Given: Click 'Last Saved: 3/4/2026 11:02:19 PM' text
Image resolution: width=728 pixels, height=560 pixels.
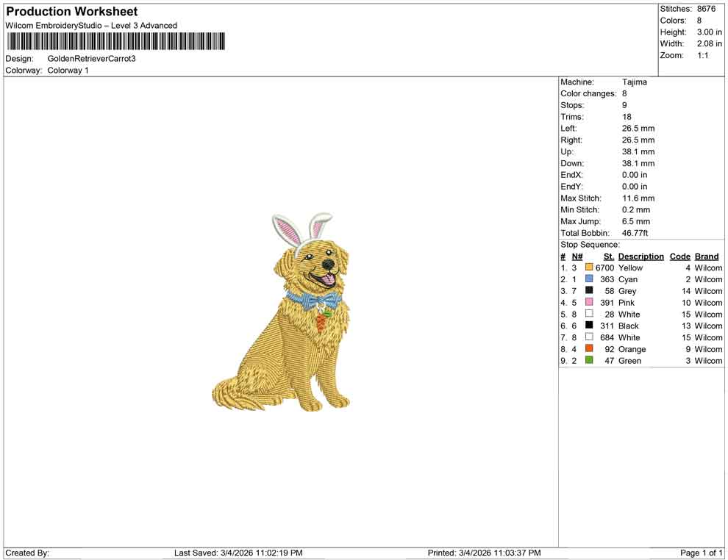Looking at the screenshot, I should [x=239, y=553].
